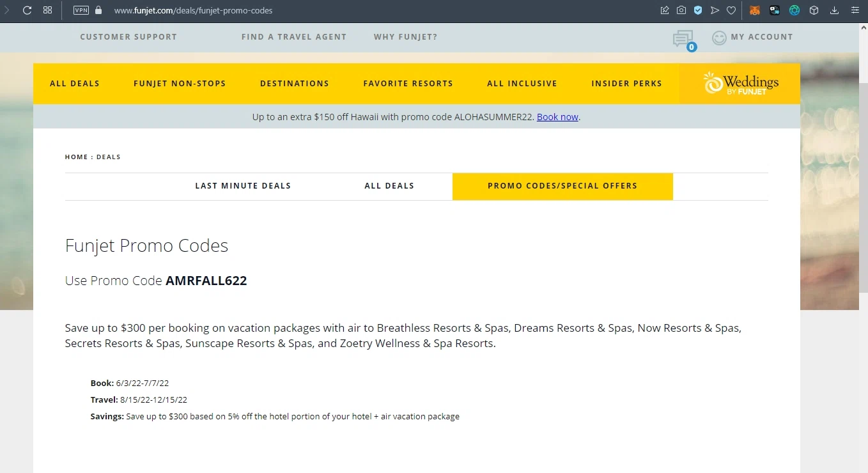
Task: Open the MetaMask fox extension
Action: 755,10
